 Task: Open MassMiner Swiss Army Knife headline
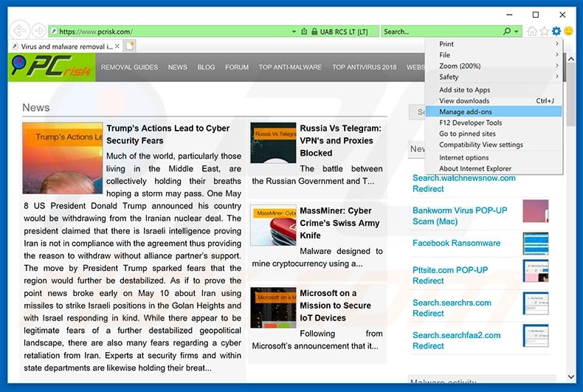tap(339, 223)
